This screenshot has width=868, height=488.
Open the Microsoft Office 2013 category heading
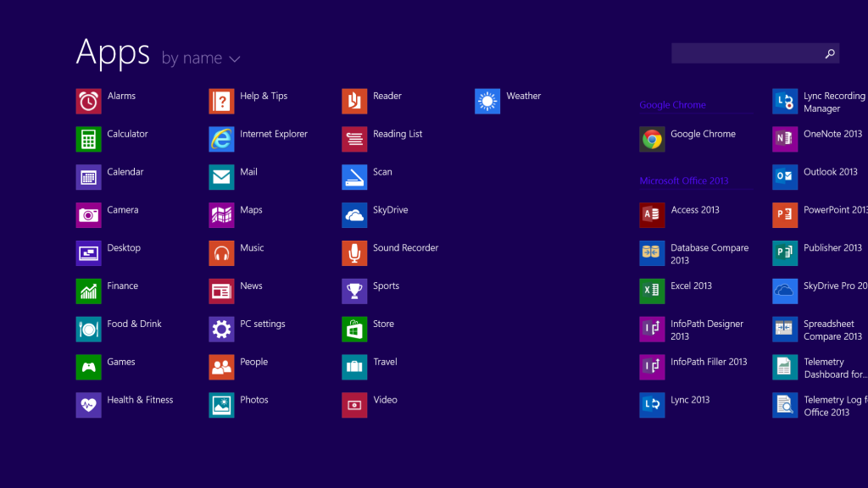tap(683, 180)
